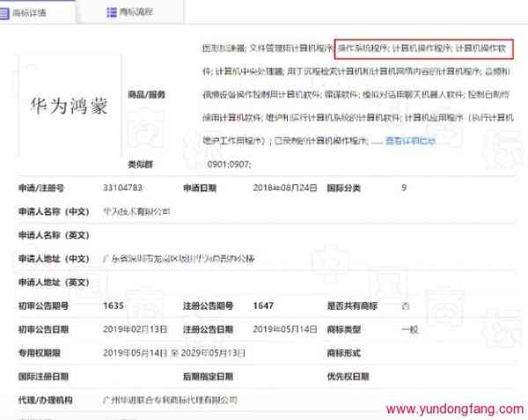The height and width of the screenshot is (420, 528).
Task: Select international class value 9
Action: click(404, 188)
